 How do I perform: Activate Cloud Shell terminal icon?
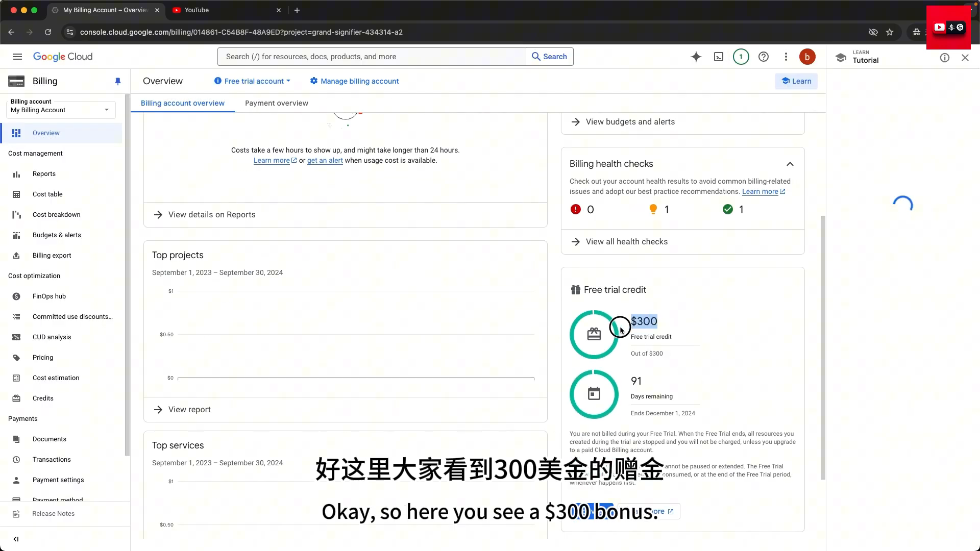(719, 57)
